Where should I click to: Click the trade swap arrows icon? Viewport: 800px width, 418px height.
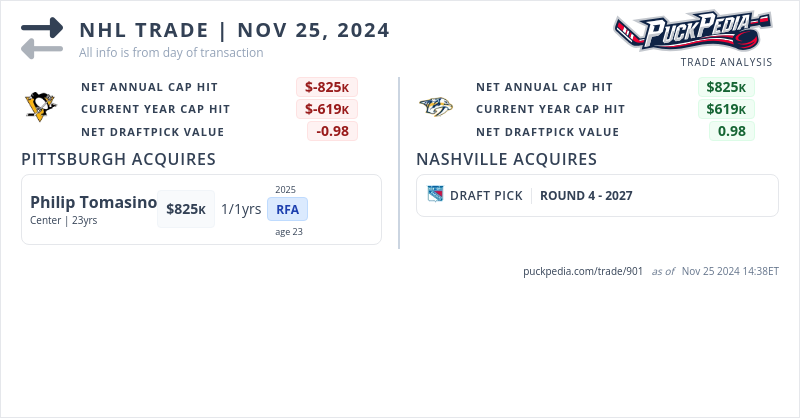(42, 37)
